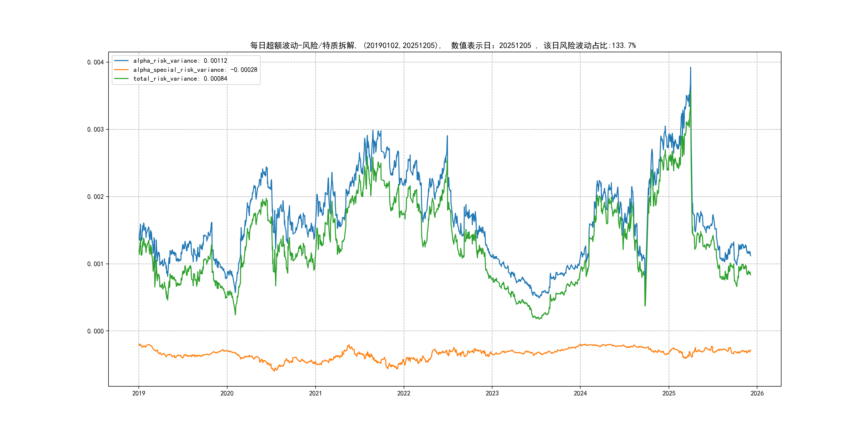
Task: Click the 2024 x-axis tick label
Action: pyautogui.click(x=580, y=393)
